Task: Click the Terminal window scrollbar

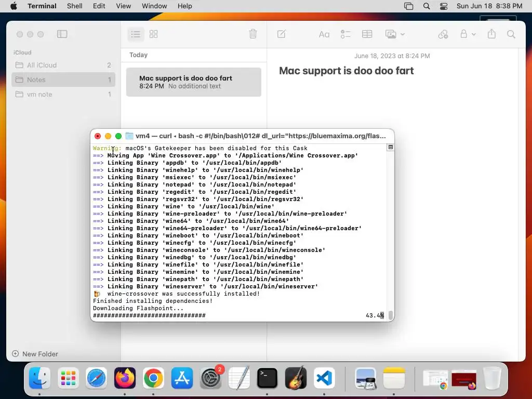Action: coord(391,315)
